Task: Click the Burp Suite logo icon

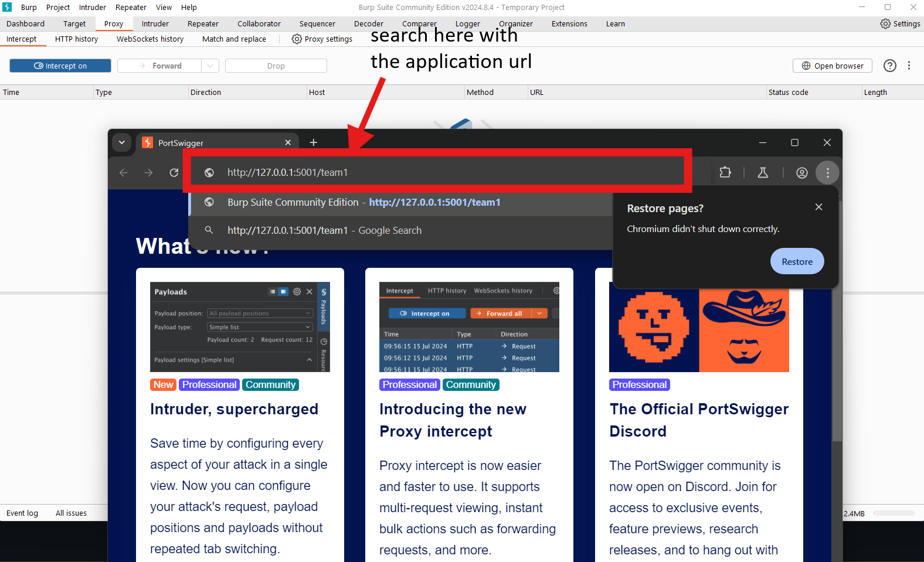Action: pos(7,7)
